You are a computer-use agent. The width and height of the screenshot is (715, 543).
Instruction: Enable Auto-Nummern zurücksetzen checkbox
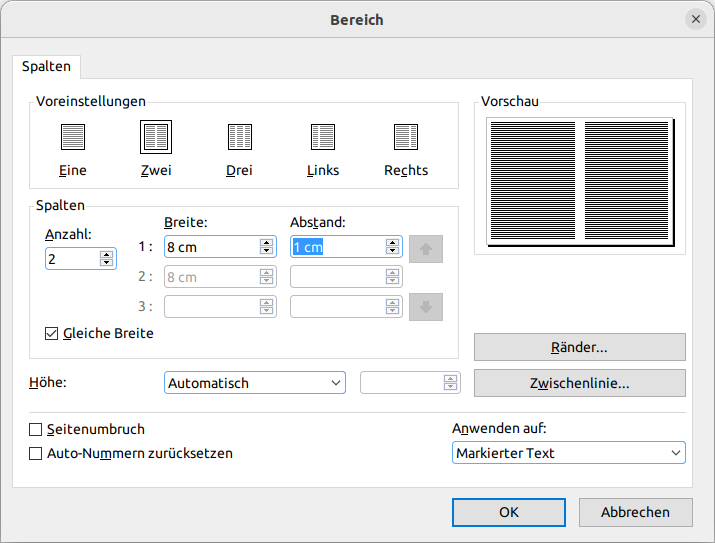point(36,454)
